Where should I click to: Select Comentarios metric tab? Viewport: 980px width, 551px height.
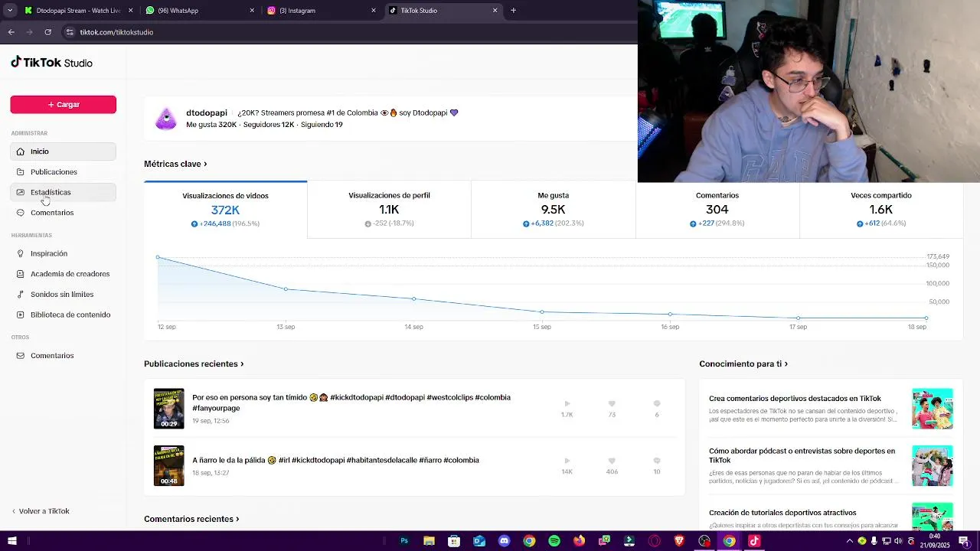point(717,210)
